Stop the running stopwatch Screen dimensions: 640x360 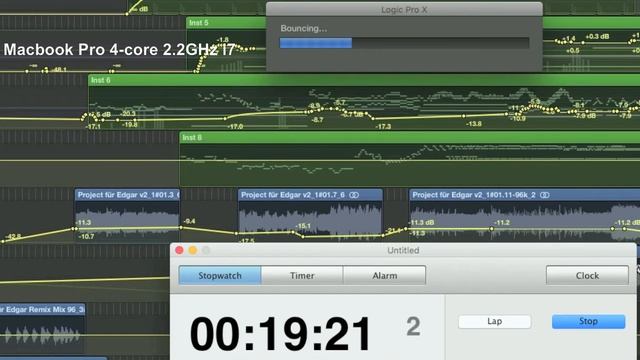pyautogui.click(x=588, y=321)
